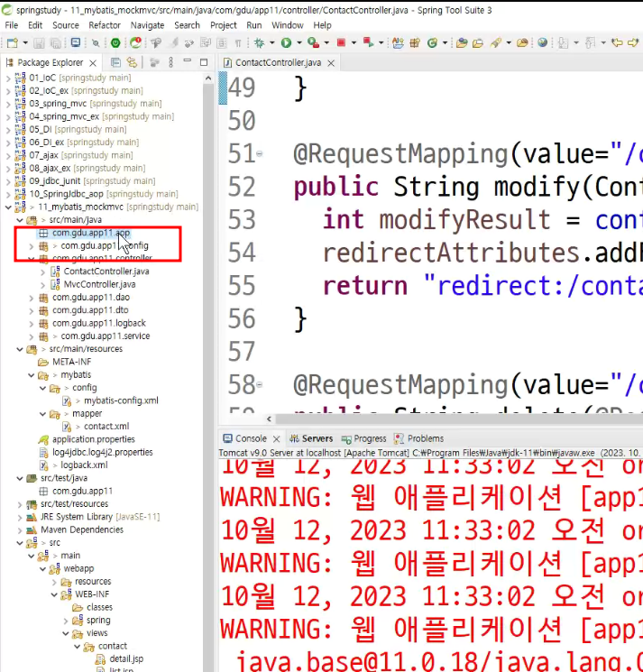Toggle Link with Editor in Package Explorer
643x672 pixels.
click(132, 62)
